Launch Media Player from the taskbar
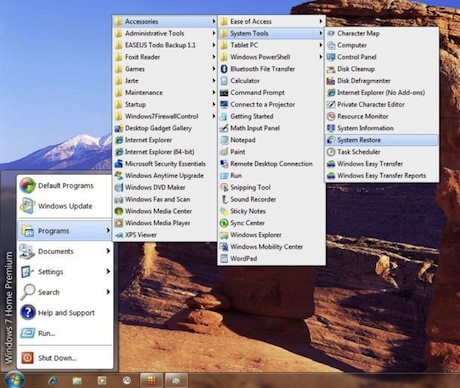 (102, 380)
